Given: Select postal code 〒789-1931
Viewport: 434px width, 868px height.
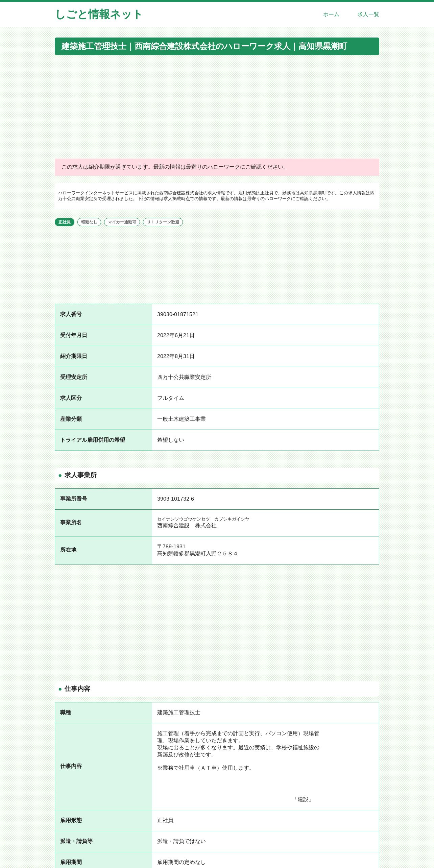Looking at the screenshot, I should [x=171, y=547].
